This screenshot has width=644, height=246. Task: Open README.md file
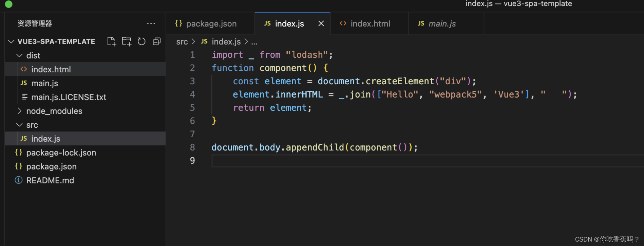85,180
